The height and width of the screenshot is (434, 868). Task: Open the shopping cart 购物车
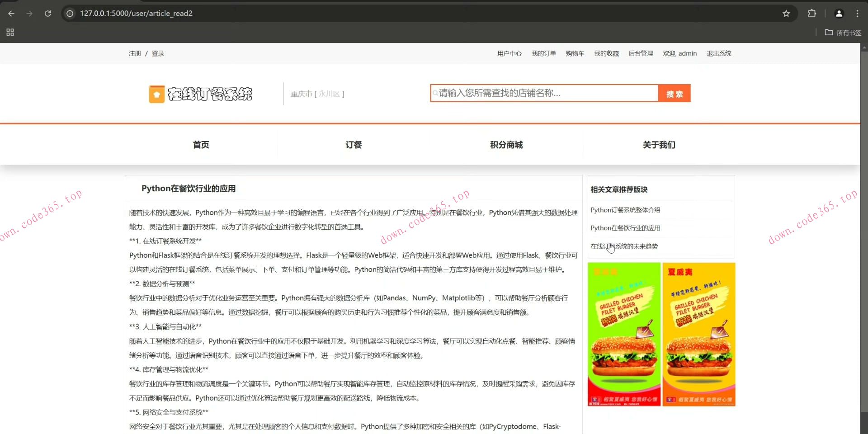[x=574, y=53]
